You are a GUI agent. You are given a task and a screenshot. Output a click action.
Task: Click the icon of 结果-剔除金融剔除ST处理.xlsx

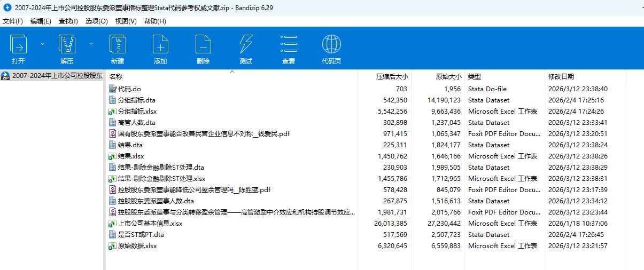(112, 179)
